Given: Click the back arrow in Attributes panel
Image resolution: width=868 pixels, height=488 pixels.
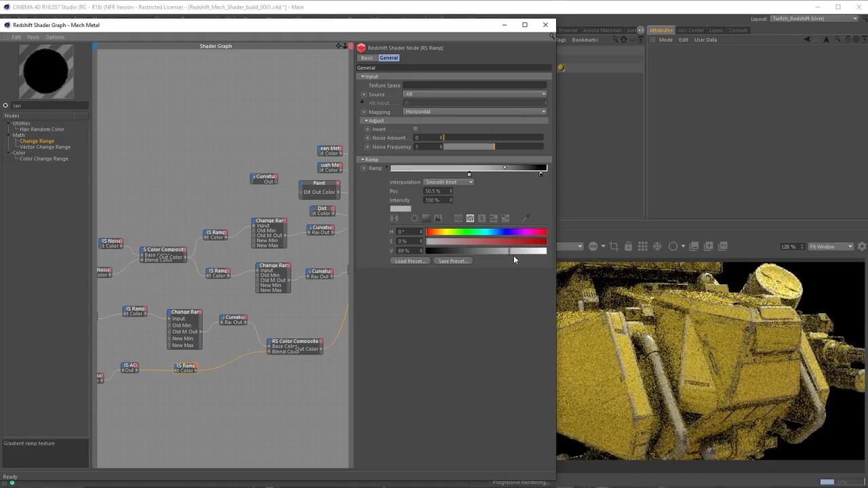Looking at the screenshot, I should pyautogui.click(x=806, y=40).
